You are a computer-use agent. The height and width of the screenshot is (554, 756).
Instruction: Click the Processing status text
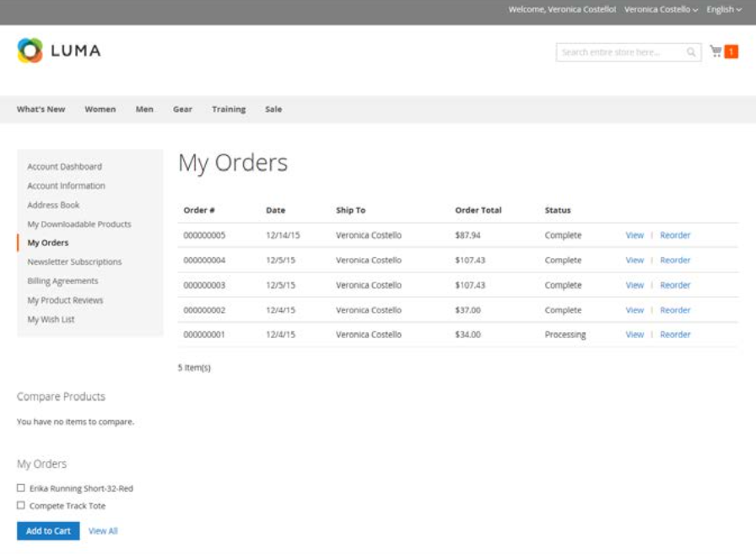click(x=565, y=335)
